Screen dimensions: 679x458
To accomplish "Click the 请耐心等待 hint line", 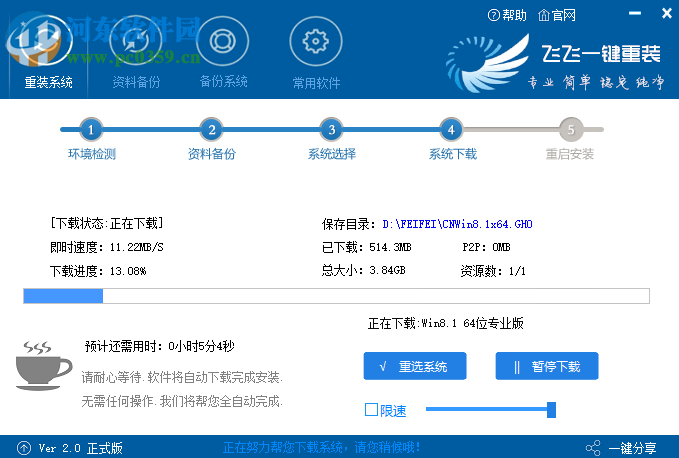I will pyautogui.click(x=182, y=377).
